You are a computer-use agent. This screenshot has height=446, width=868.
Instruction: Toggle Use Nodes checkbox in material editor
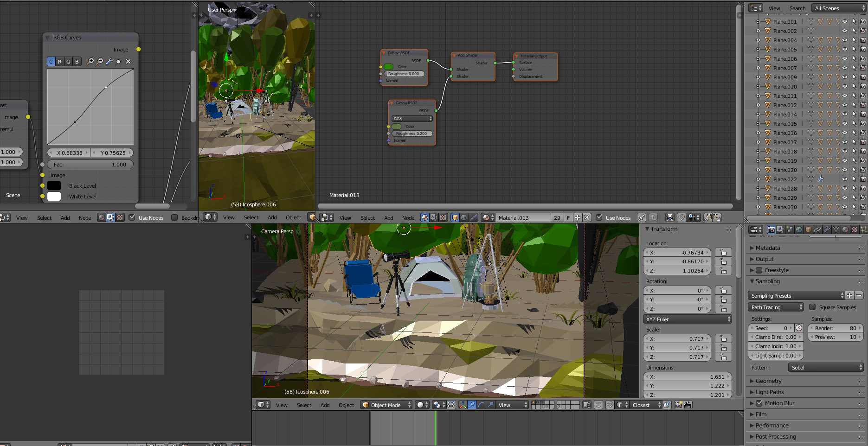(x=599, y=217)
